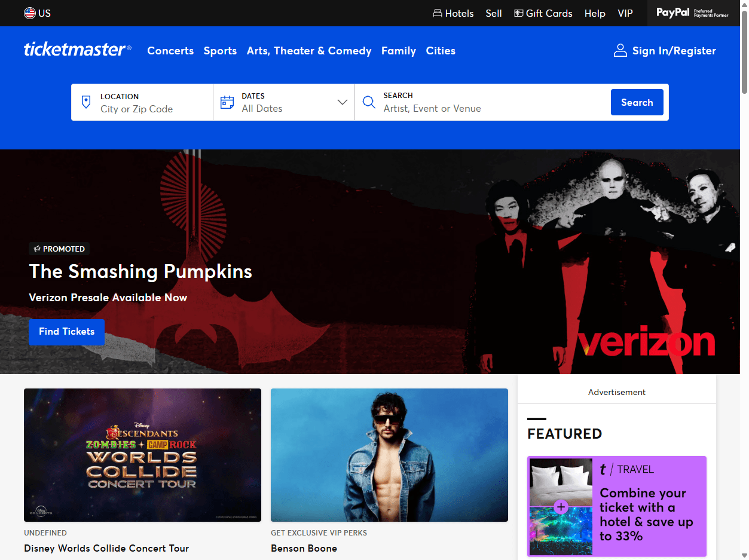The image size is (749, 560).
Task: Open the VIP link
Action: (625, 13)
